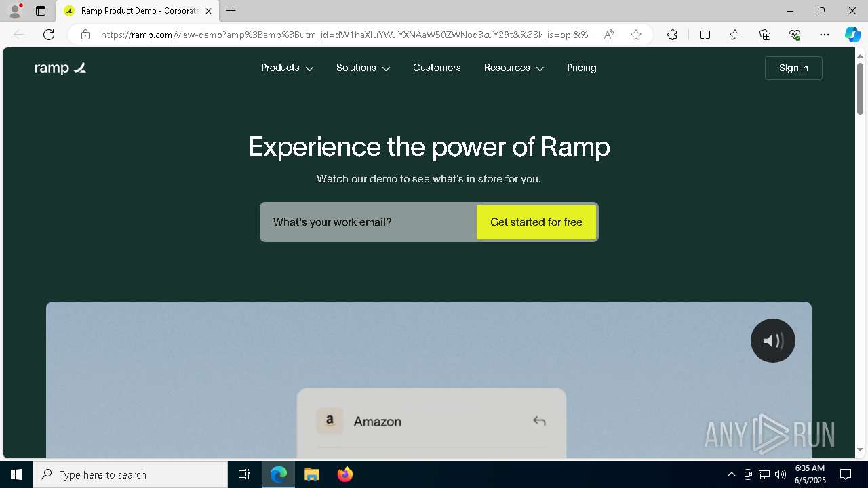This screenshot has height=488, width=868.
Task: Open Task View
Action: click(244, 474)
